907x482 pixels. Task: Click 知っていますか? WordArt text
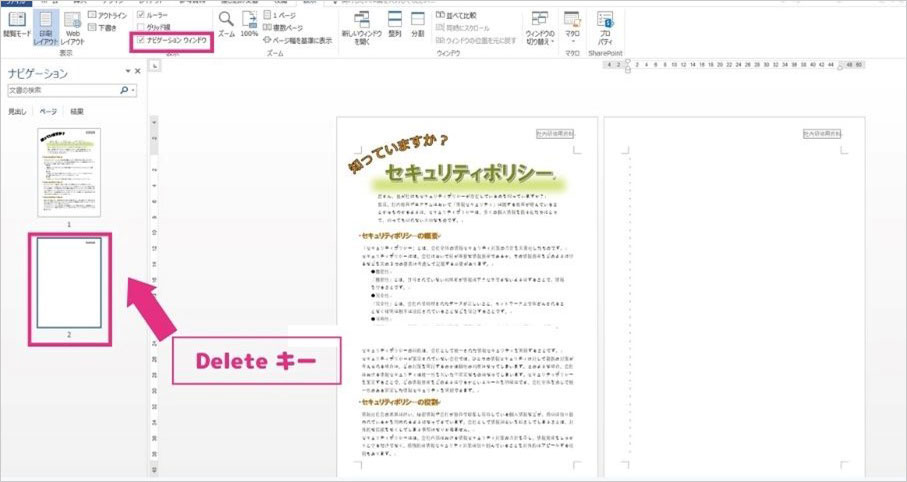pyautogui.click(x=397, y=153)
